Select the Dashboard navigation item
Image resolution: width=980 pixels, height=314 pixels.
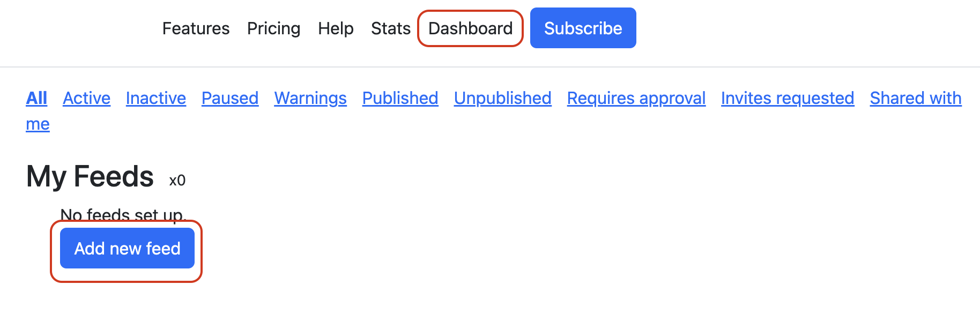tap(471, 28)
